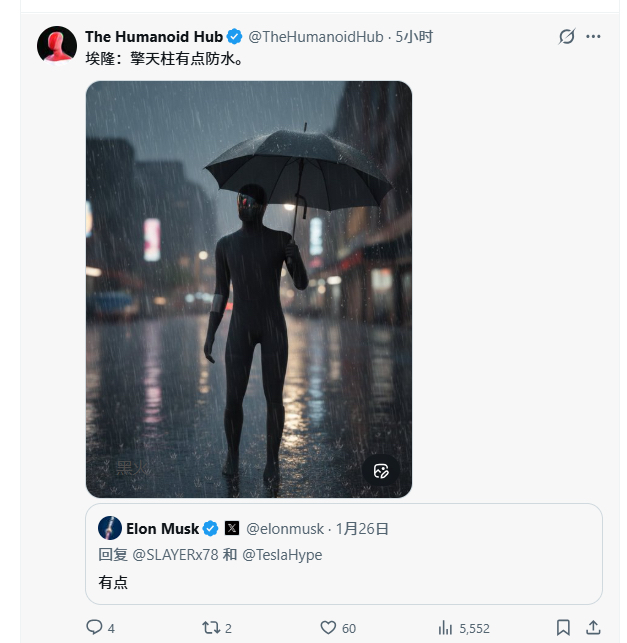Screen dimensions: 627x643
Task: Open Elon Musk's avatar in quoted post
Action: [110, 528]
